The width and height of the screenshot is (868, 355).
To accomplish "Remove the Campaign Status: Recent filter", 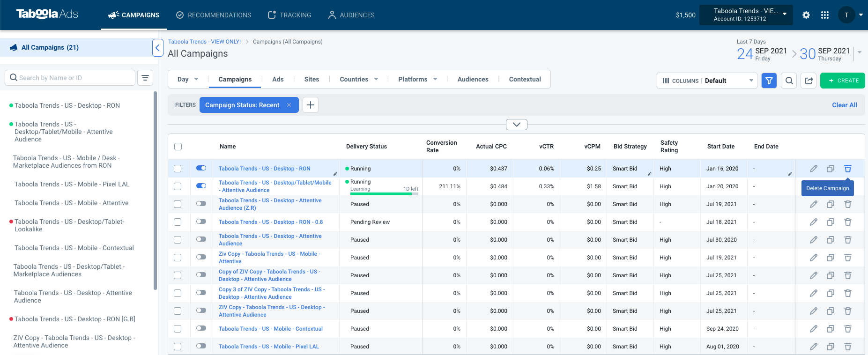I will click(x=289, y=105).
